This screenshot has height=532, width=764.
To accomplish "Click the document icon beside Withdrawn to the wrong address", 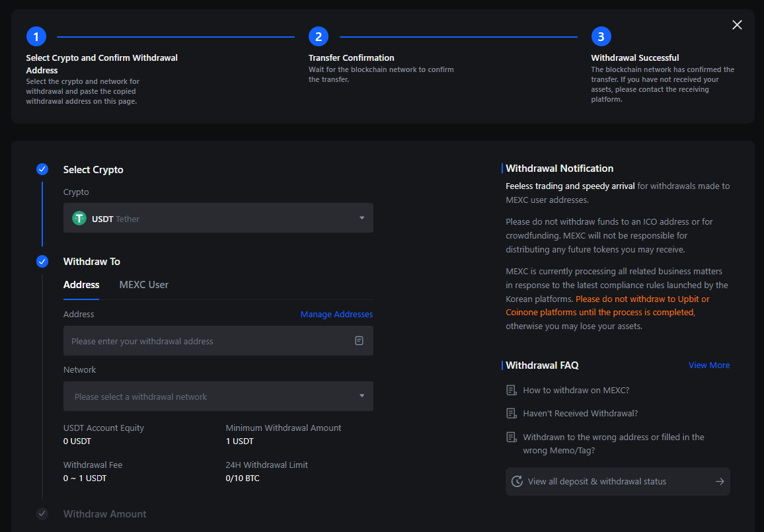I will point(511,437).
